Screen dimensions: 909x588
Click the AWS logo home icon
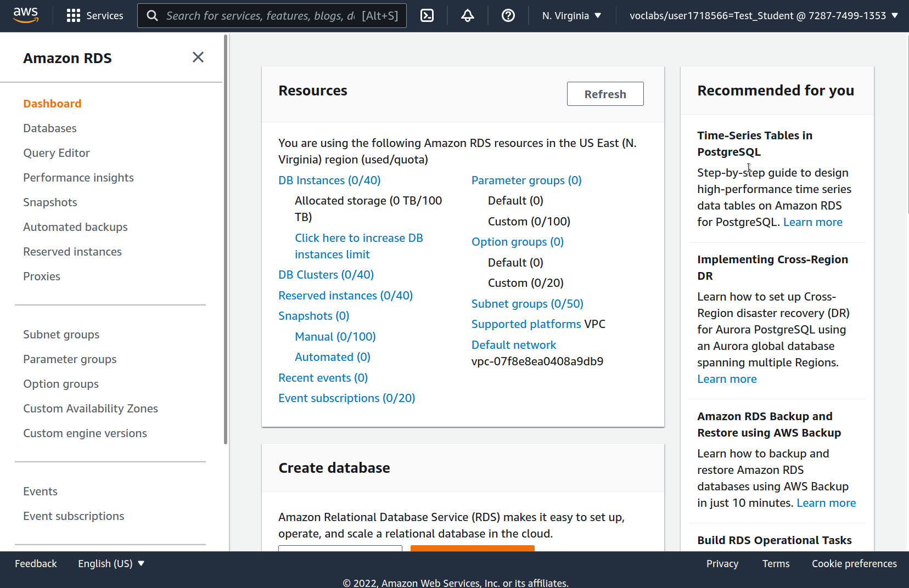point(26,15)
